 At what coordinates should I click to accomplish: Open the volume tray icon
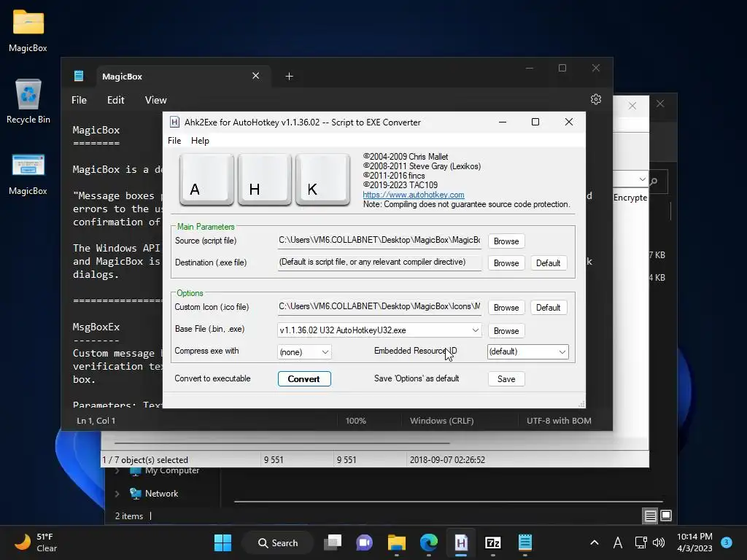[x=659, y=542]
